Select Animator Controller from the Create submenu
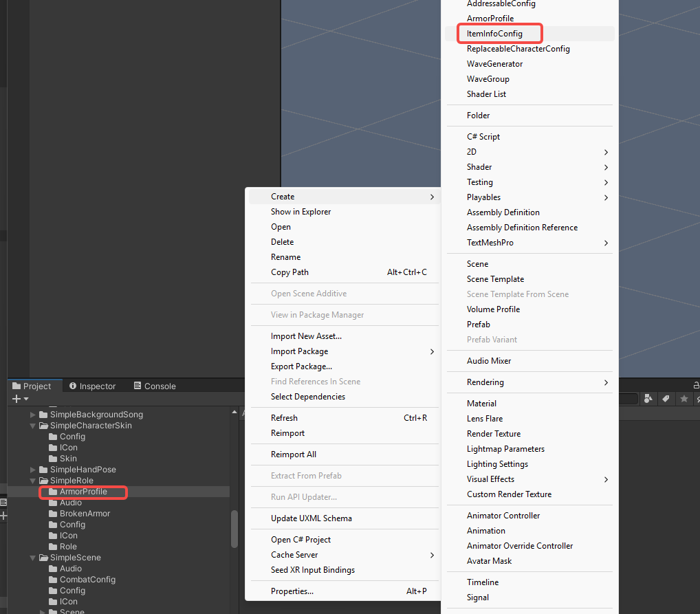Screen dimensions: 700x614 (530, 516)
